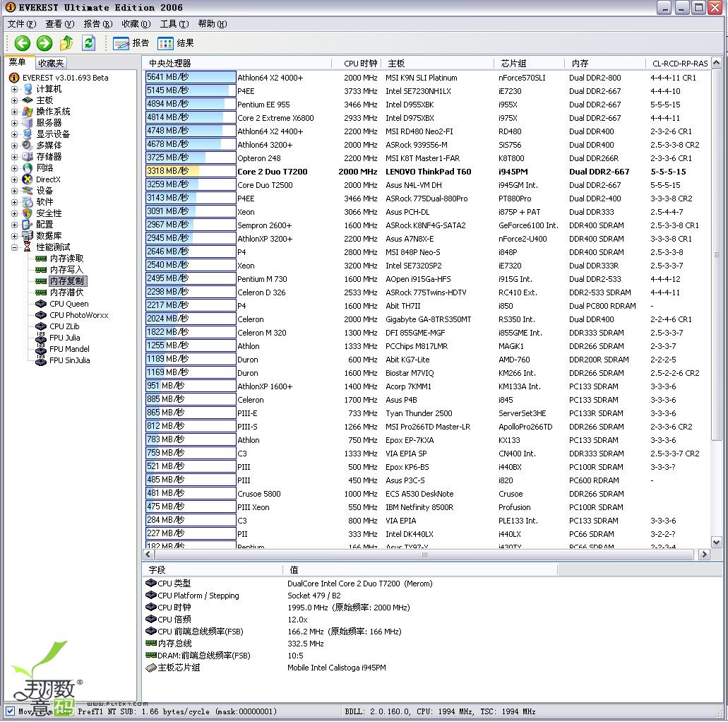Screen dimensions: 728x722
Task: Switch to the 菜单 tab
Action: (18, 61)
